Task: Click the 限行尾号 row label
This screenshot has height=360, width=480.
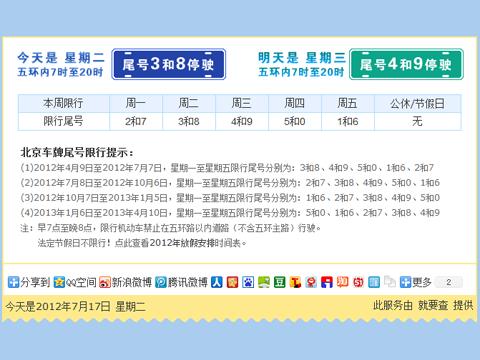Action: click(x=63, y=121)
